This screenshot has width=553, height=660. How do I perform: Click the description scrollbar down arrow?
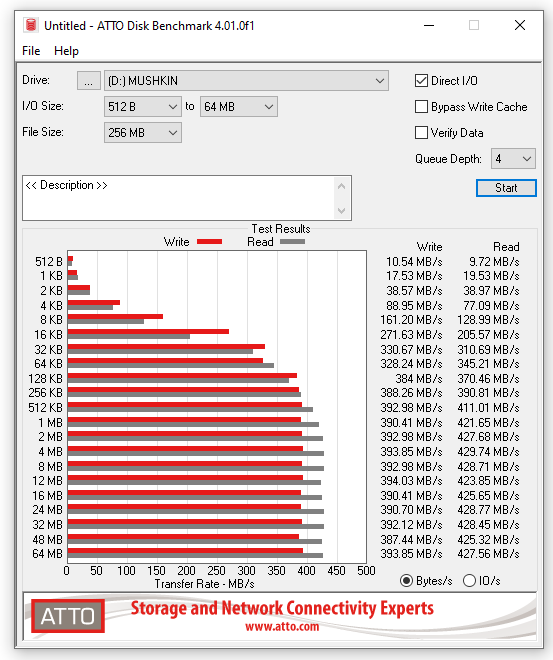342,210
